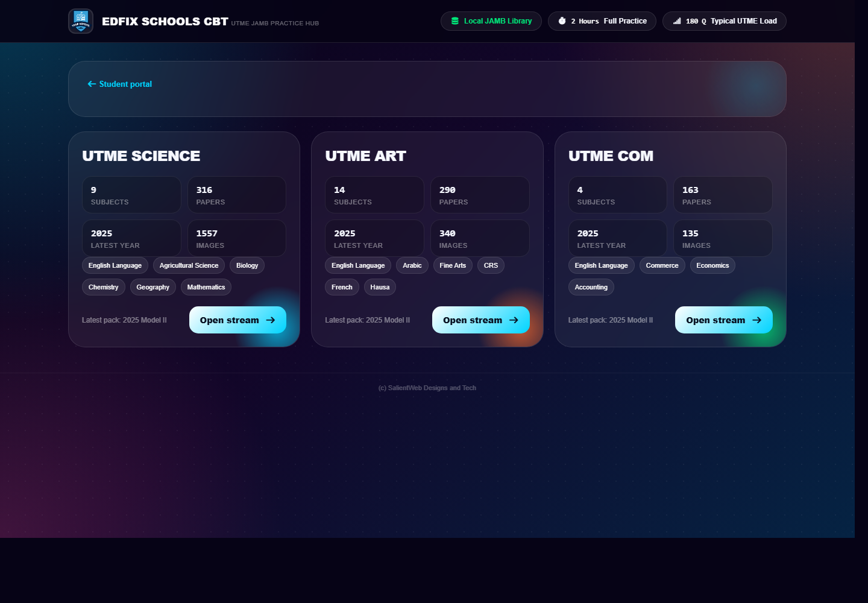Open stream for UTME ART
Image resolution: width=868 pixels, height=603 pixels.
(x=480, y=320)
